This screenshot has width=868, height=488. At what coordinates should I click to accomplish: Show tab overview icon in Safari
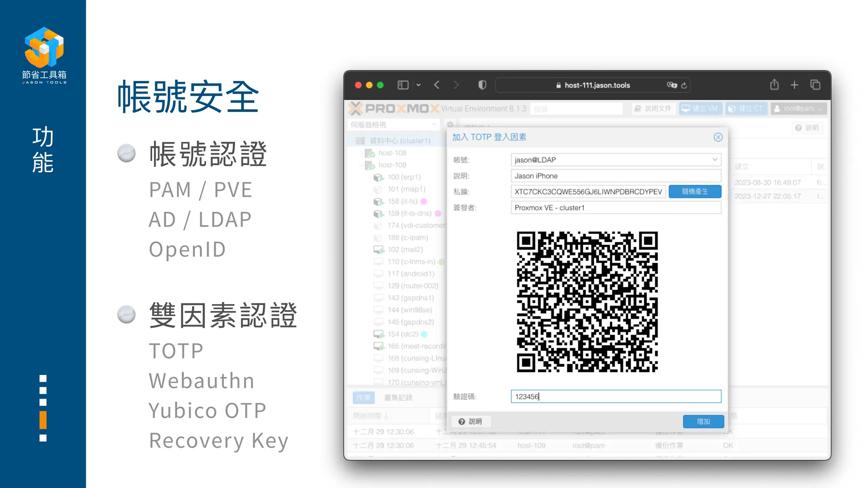click(815, 85)
